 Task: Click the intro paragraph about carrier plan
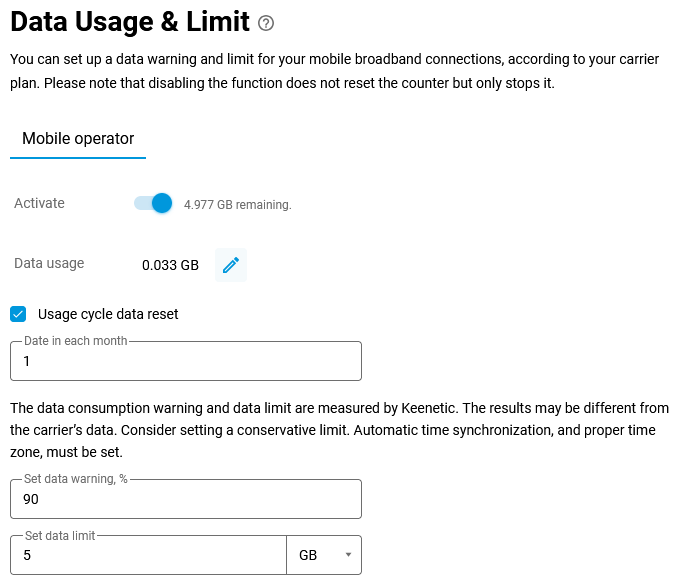click(334, 71)
